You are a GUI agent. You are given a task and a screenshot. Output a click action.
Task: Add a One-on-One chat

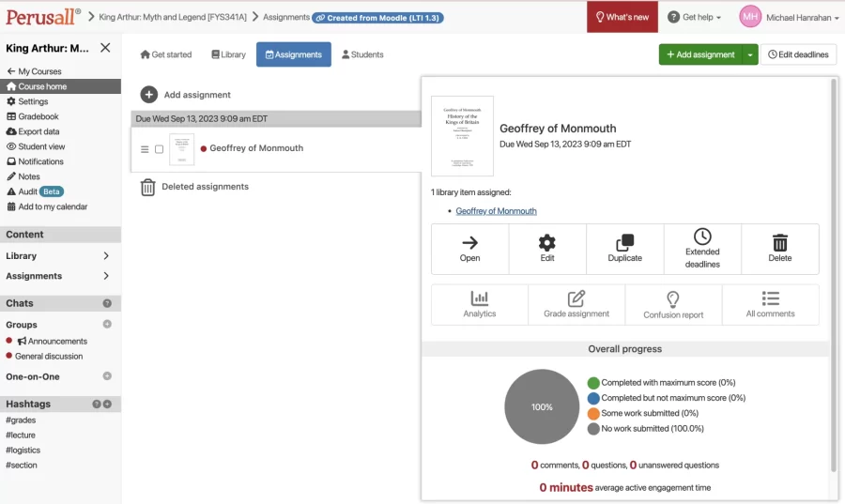(x=107, y=375)
